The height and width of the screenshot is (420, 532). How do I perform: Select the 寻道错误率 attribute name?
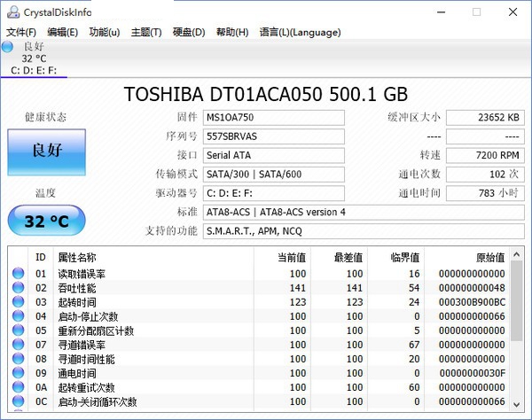pos(82,345)
